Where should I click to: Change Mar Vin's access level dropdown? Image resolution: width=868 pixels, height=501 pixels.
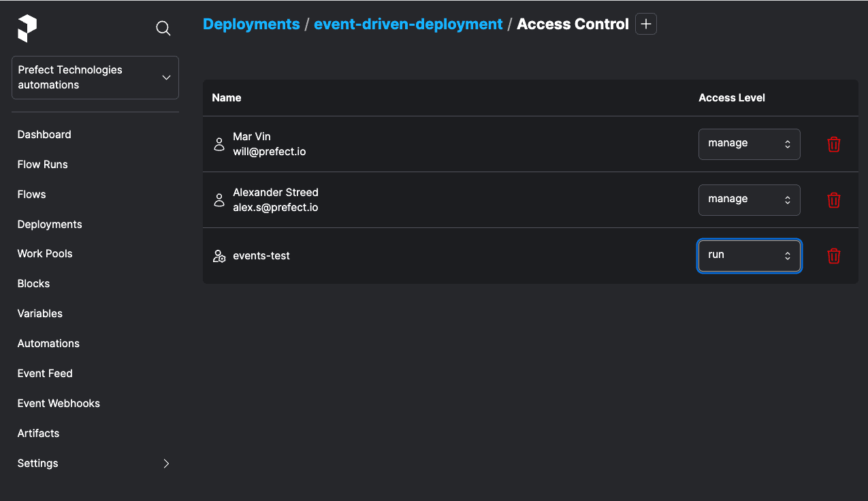[749, 144]
